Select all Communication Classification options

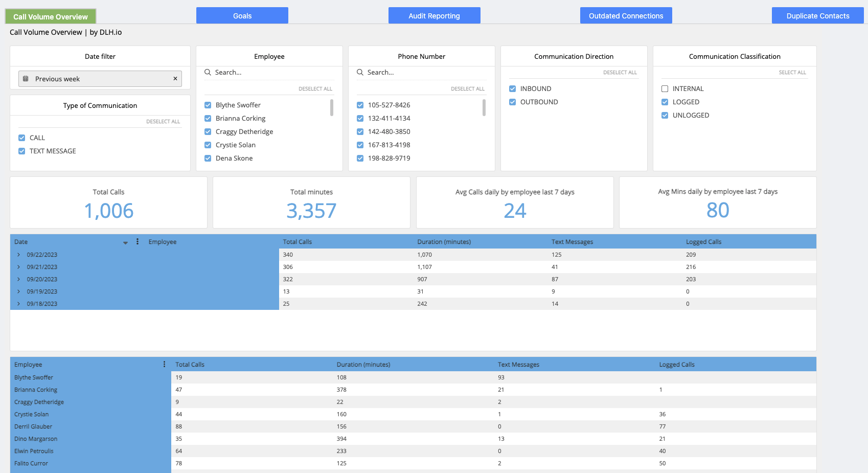pos(792,73)
